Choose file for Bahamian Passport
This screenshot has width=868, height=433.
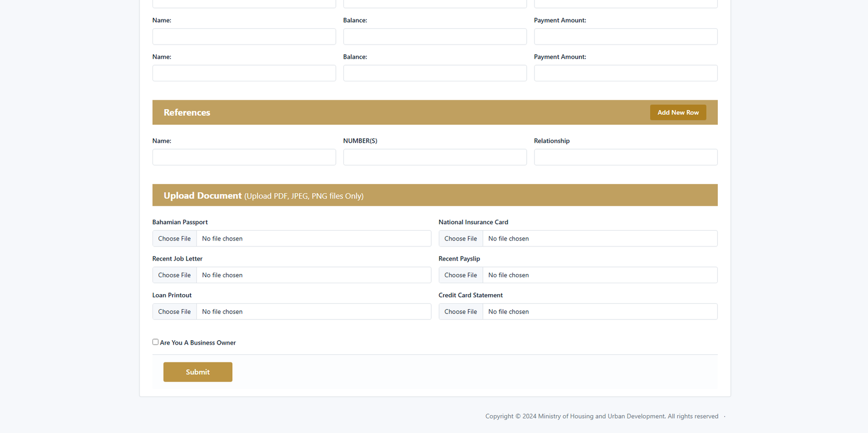(x=175, y=239)
